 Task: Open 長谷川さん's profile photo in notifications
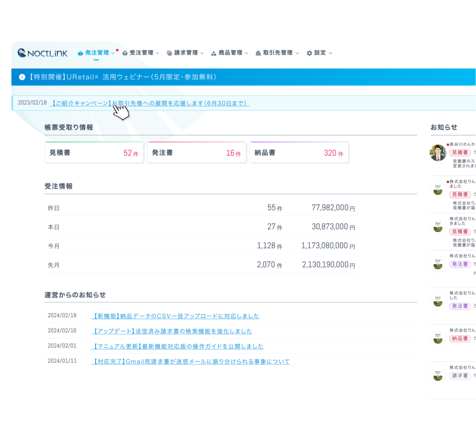pos(438,153)
